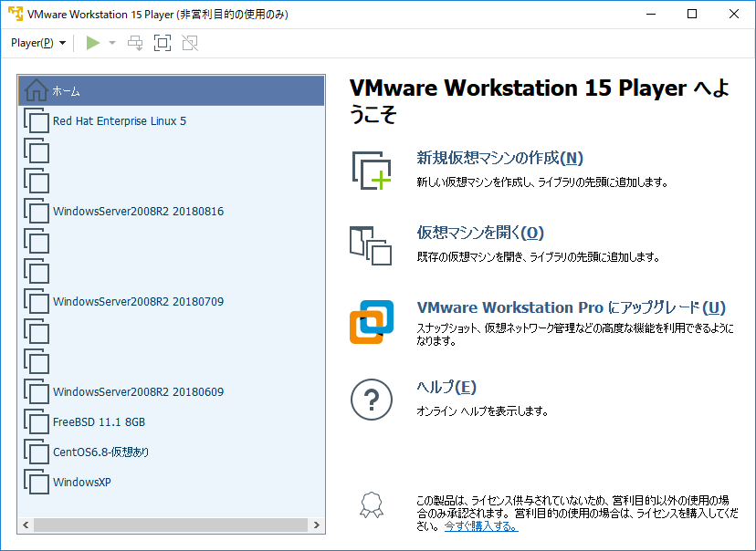
Task: Click VM icon next to FreeBSD 11.1 8GB
Action: tap(37, 422)
